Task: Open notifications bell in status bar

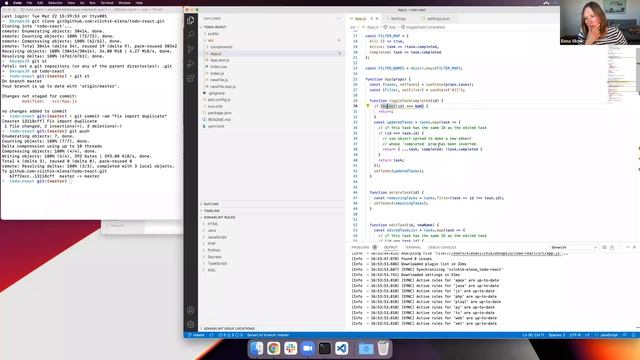Action: coord(633,335)
